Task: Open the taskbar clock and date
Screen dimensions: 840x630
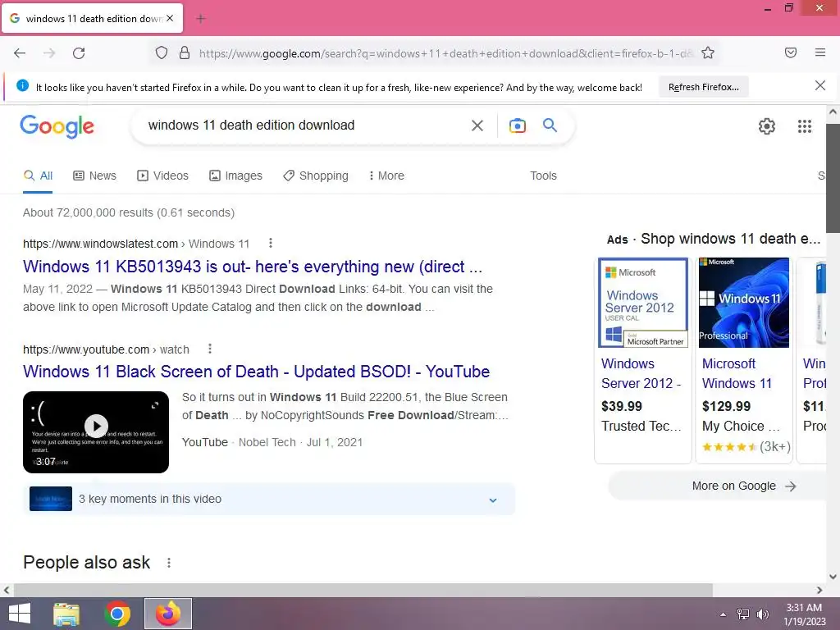Action: pos(804,614)
